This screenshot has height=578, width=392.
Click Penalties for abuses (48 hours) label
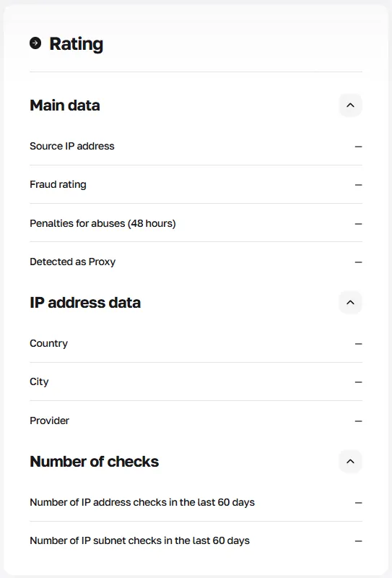tap(103, 223)
